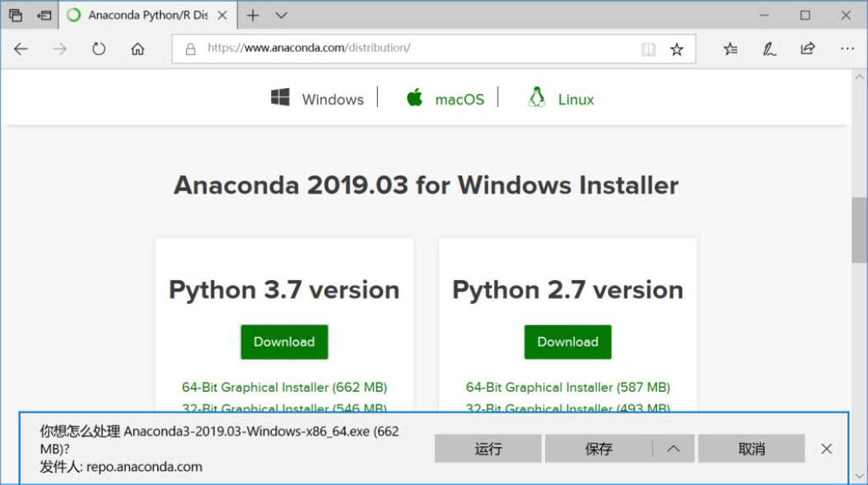
Task: Open the settings and more ellipsis menu
Action: 847,49
